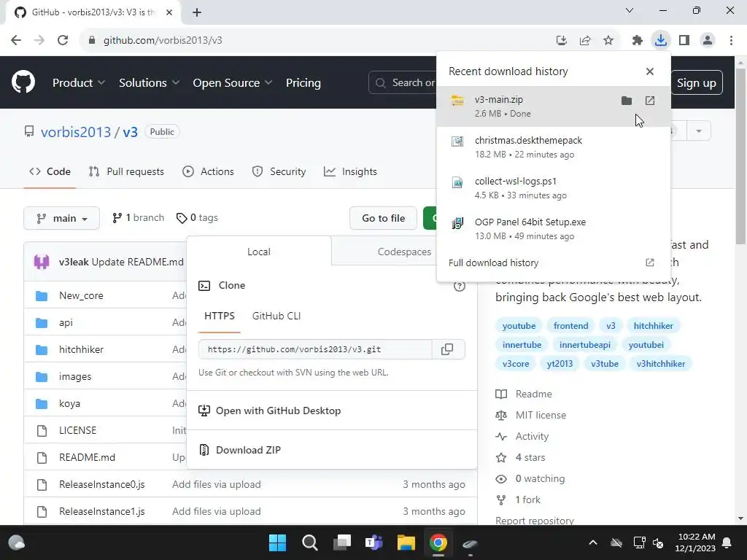Open the README.md file
The height and width of the screenshot is (560, 747).
tap(88, 457)
